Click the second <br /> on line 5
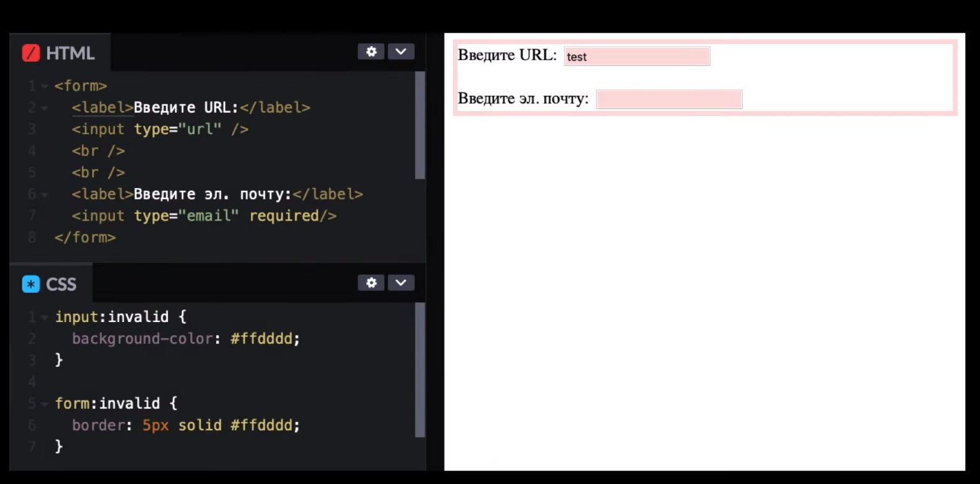This screenshot has height=484, width=980. tap(98, 173)
